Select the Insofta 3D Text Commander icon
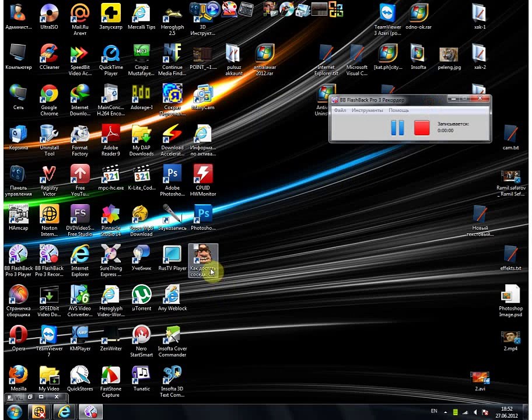 [172, 381]
